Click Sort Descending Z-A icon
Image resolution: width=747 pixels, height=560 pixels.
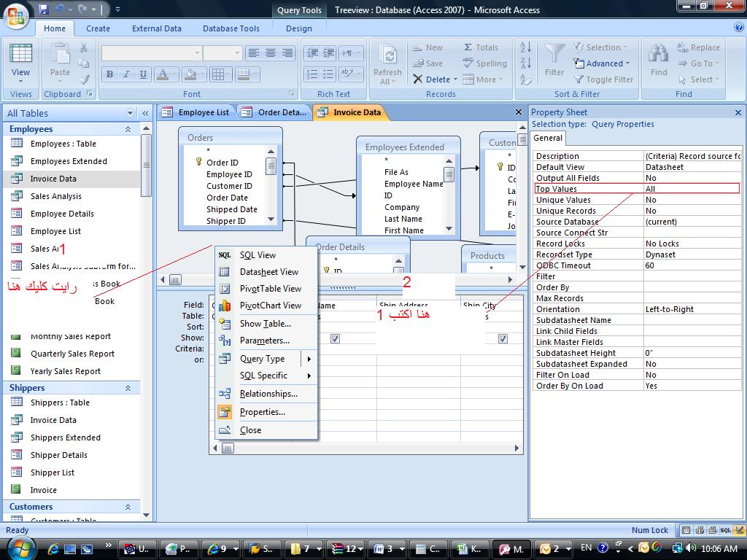525,63
